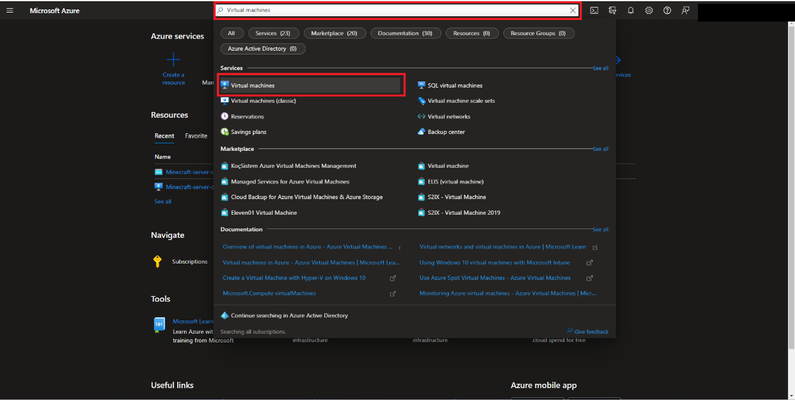
Task: Open Marketplace item Virtual machine
Action: tap(448, 166)
